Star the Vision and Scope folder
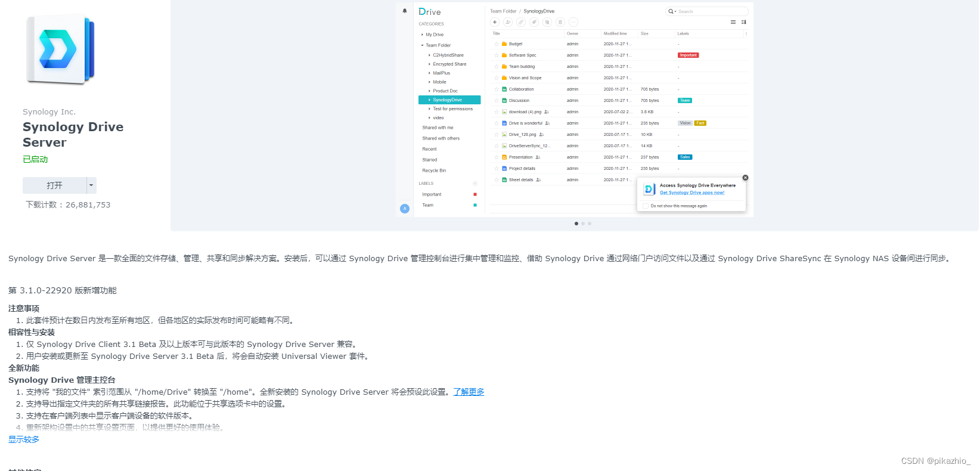The image size is (980, 471). click(497, 78)
